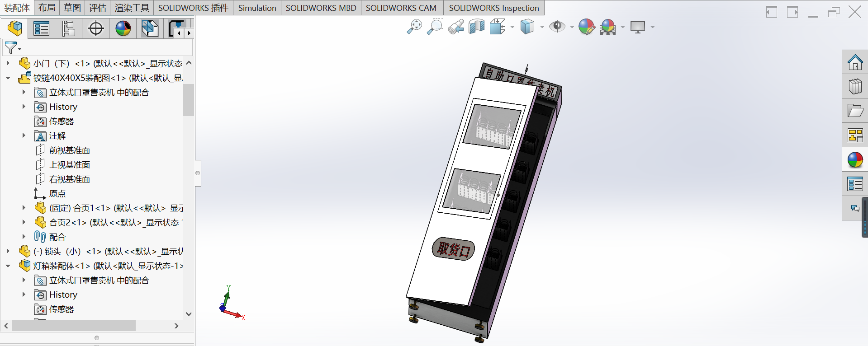Collapse the 灯箱装配体<1> node
Screen dimensions: 868x346
pos(8,266)
